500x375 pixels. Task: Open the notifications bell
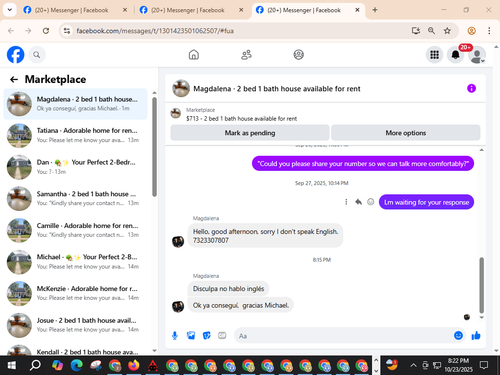(x=455, y=55)
